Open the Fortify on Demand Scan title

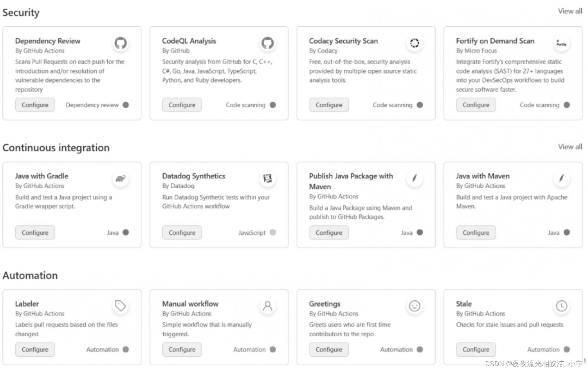(x=495, y=41)
